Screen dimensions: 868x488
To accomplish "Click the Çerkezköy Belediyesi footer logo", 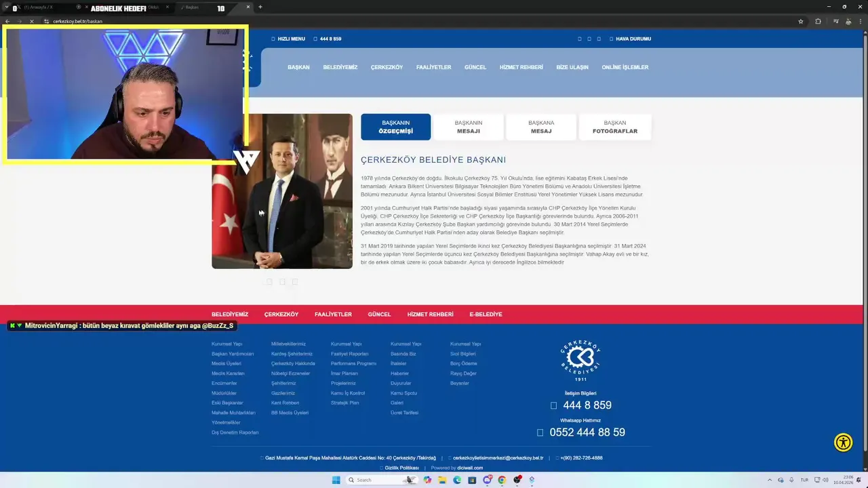I will coord(580,361).
